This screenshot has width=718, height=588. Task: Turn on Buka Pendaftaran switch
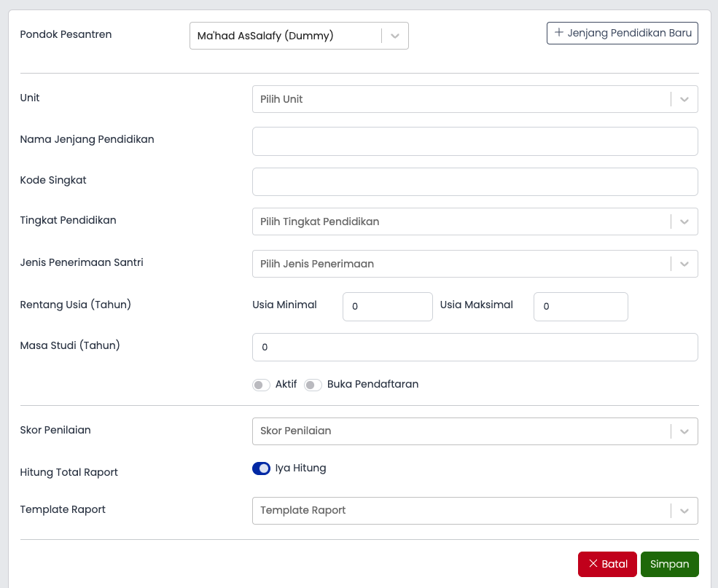pyautogui.click(x=313, y=385)
